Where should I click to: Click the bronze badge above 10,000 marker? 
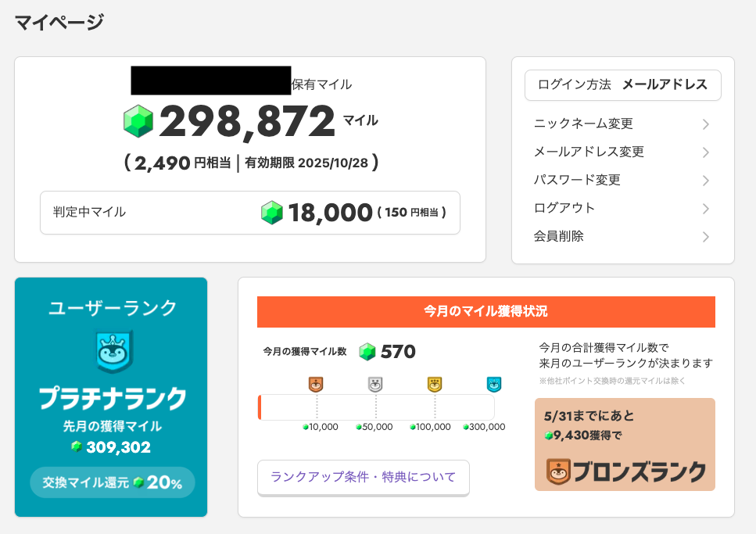[316, 385]
